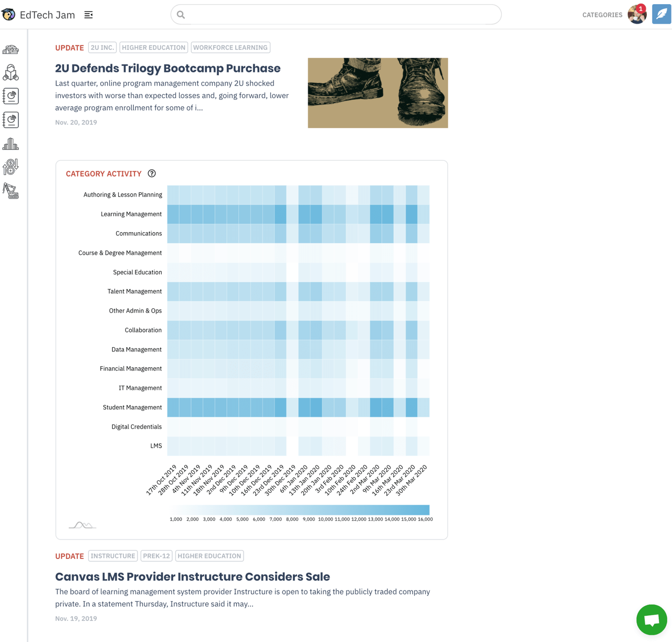
Task: Click the EdTech Jam site title
Action: pyautogui.click(x=47, y=15)
